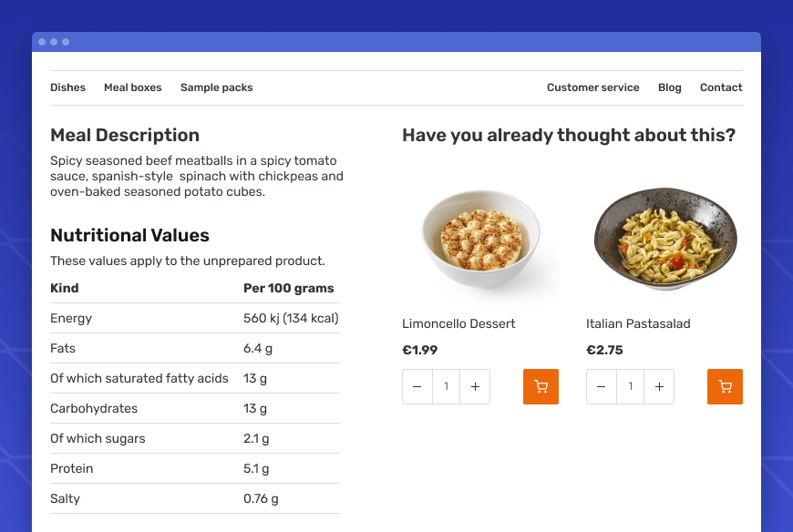View the Italian Pastasalad image
Viewport: 793px width, 532px height.
coord(664,240)
